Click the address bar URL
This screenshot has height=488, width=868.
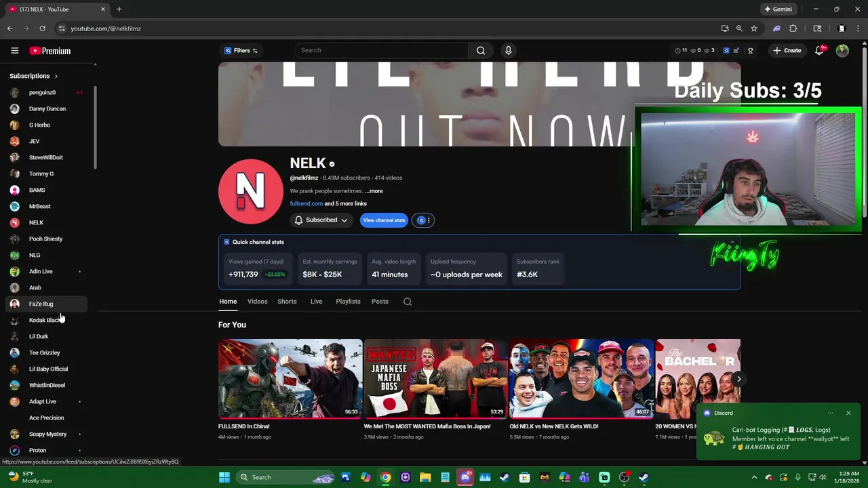106,28
